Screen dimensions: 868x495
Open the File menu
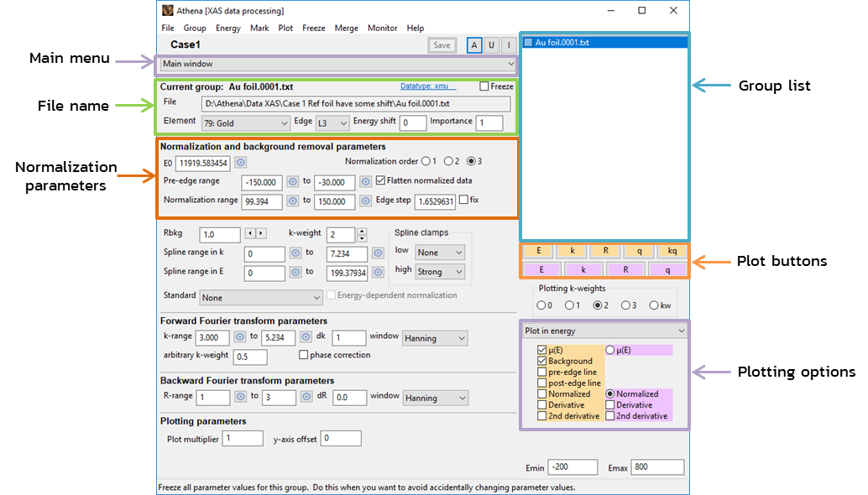pos(168,28)
